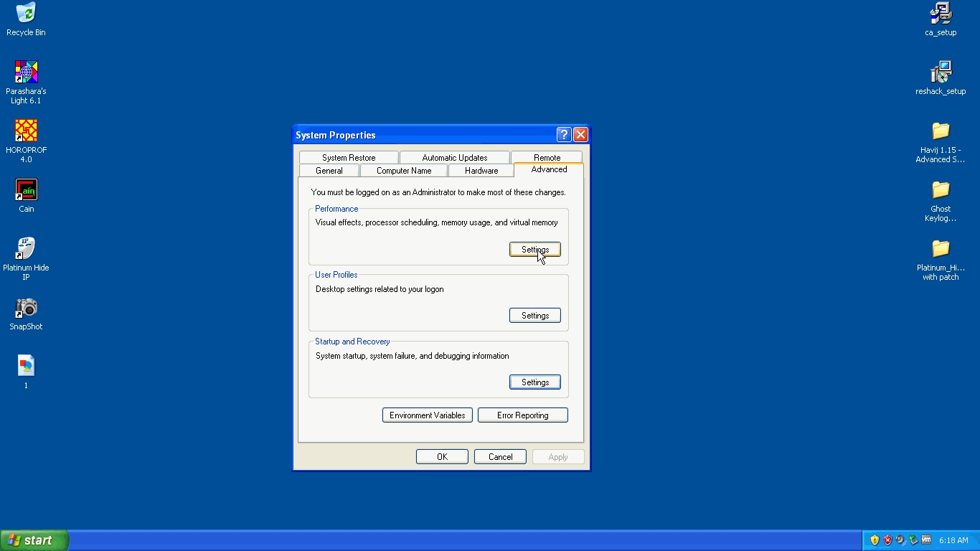Click the VMware tray icon
Image resolution: width=980 pixels, height=551 pixels.
[x=926, y=540]
